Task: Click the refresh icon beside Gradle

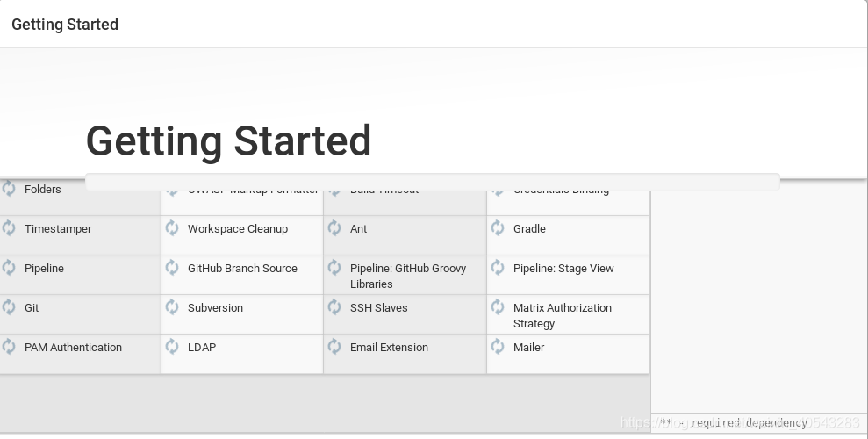Action: 498,228
